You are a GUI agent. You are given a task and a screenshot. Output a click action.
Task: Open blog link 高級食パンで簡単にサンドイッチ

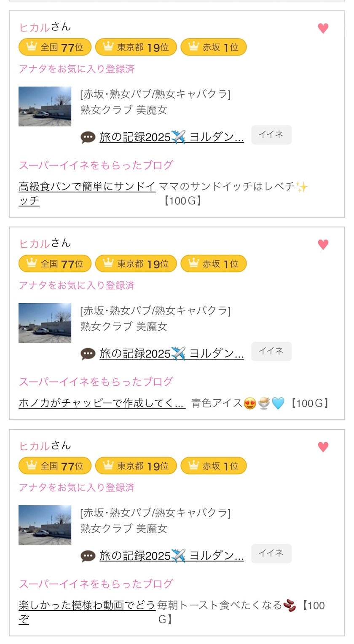[87, 187]
